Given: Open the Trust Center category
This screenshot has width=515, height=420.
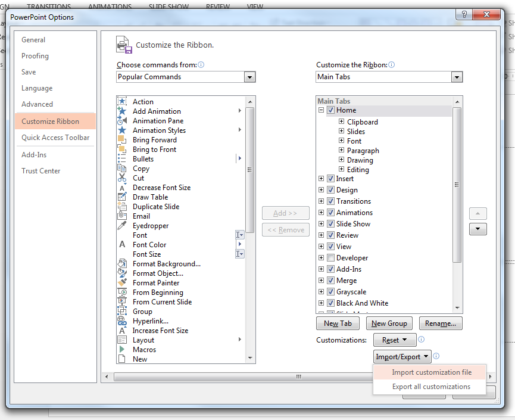Looking at the screenshot, I should (x=55, y=171).
